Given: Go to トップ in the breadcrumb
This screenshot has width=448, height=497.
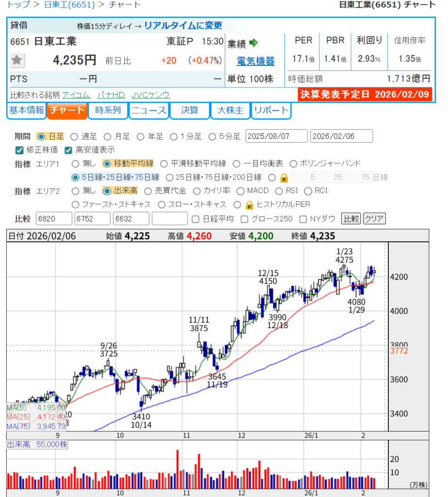Looking at the screenshot, I should click(17, 5).
